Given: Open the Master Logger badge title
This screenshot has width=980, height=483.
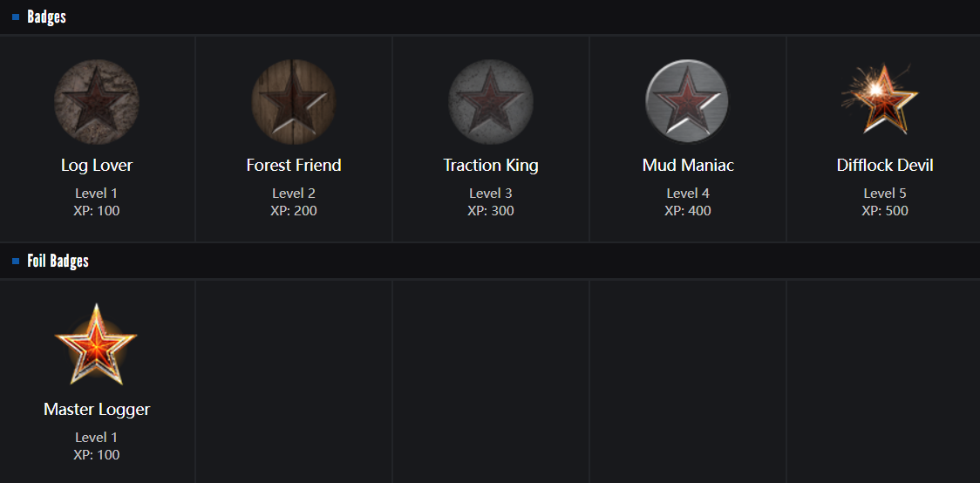Looking at the screenshot, I should tap(97, 409).
